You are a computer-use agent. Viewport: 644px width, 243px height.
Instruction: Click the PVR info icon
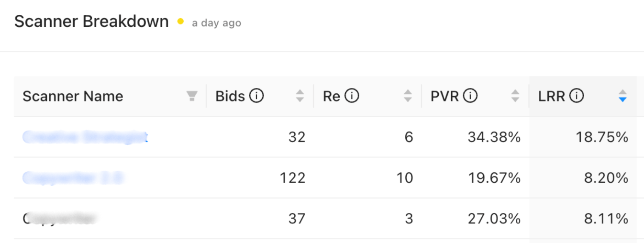(470, 96)
